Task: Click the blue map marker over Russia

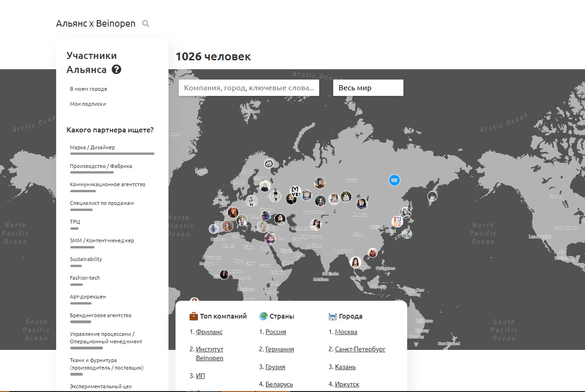Action: click(x=395, y=180)
